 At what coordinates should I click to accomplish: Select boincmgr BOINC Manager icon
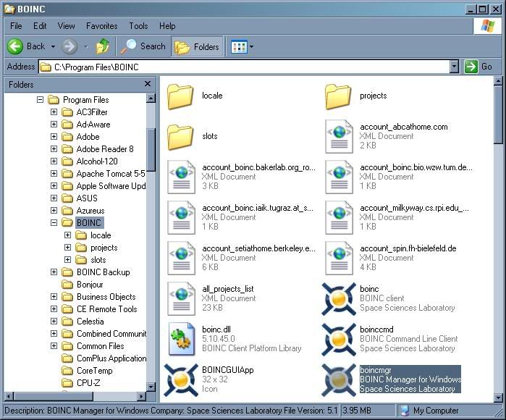(x=339, y=380)
